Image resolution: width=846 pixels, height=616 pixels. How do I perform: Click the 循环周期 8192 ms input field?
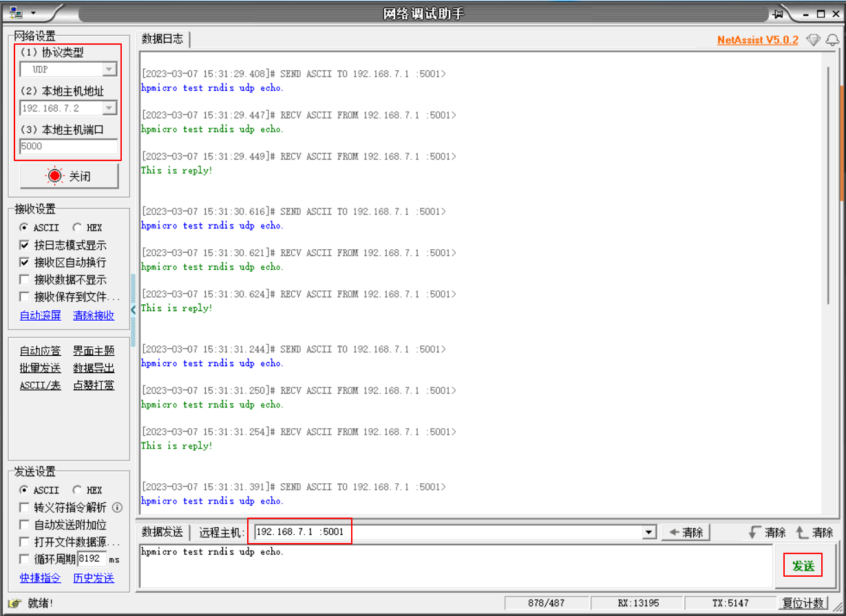tap(92, 559)
